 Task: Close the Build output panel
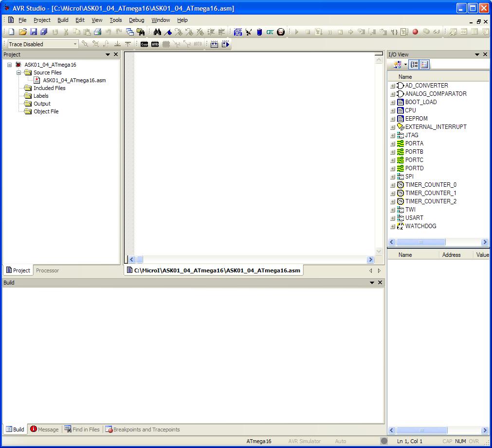(380, 282)
